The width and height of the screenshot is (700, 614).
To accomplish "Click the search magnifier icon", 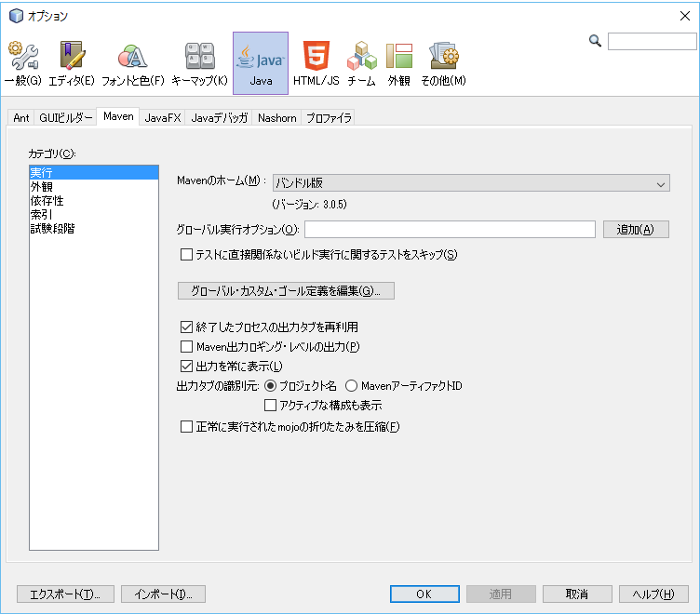I will click(595, 41).
